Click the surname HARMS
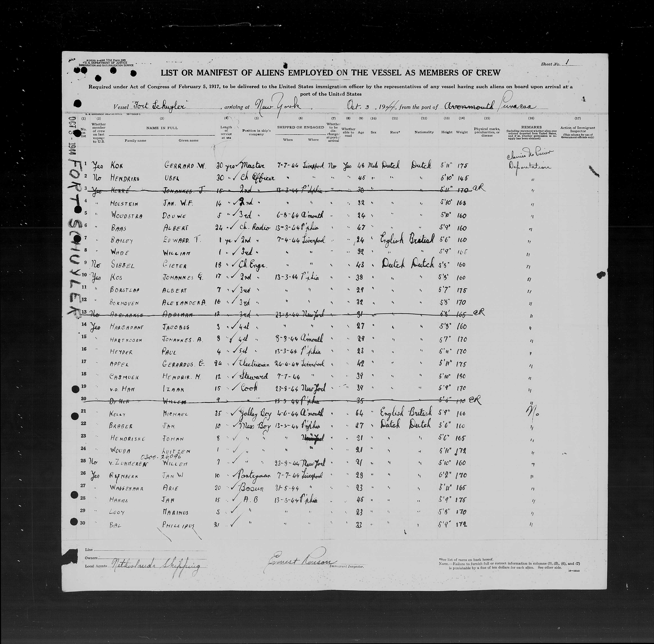This screenshot has height=644, width=654. tap(118, 501)
